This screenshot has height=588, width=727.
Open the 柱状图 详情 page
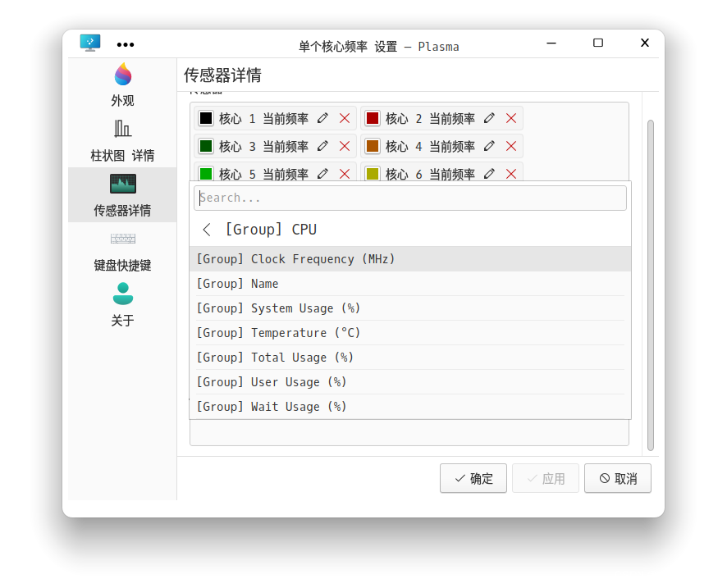[x=122, y=140]
